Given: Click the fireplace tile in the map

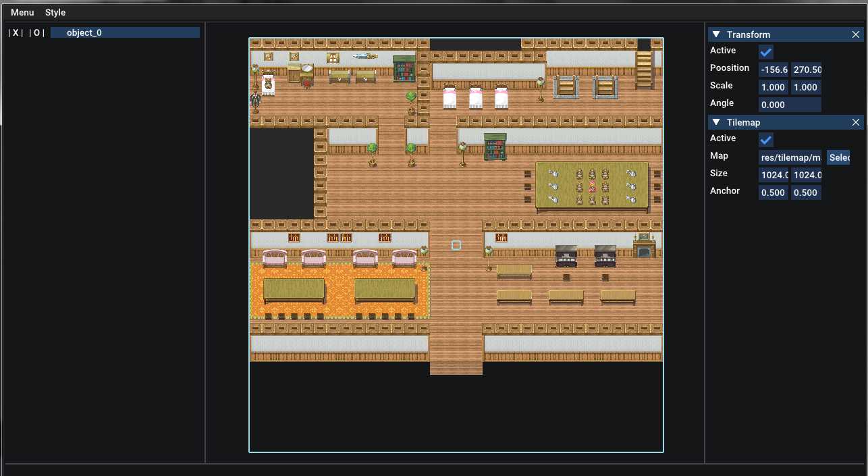Looking at the screenshot, I should [644, 246].
